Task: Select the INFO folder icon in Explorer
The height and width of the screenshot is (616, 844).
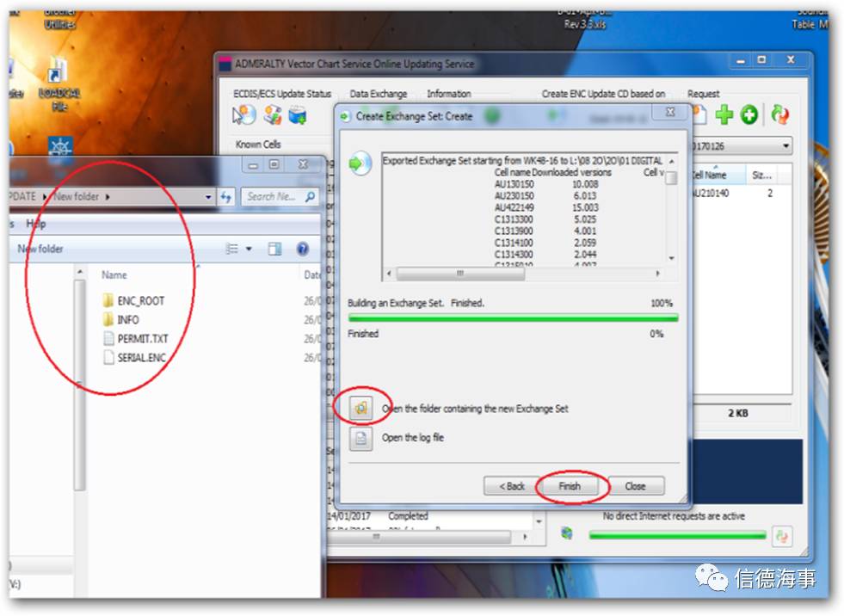Action: [x=108, y=319]
